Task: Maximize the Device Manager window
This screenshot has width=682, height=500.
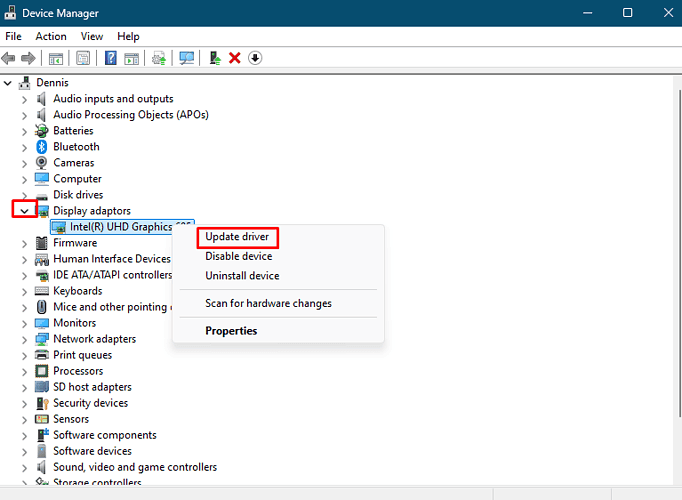Action: point(628,13)
